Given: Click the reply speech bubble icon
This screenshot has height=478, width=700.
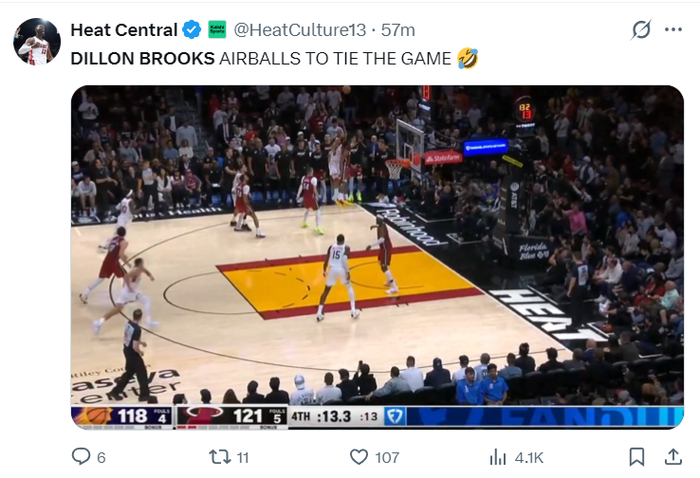Looking at the screenshot, I should (x=81, y=457).
